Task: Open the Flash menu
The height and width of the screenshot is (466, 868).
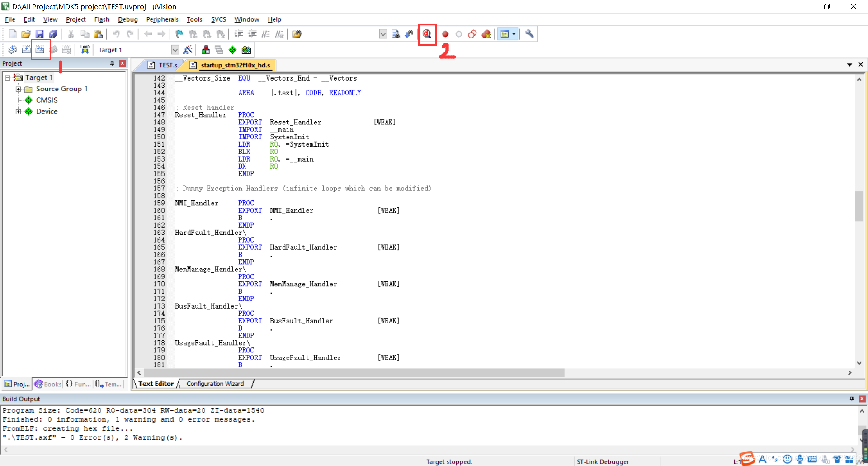Action: (x=102, y=19)
